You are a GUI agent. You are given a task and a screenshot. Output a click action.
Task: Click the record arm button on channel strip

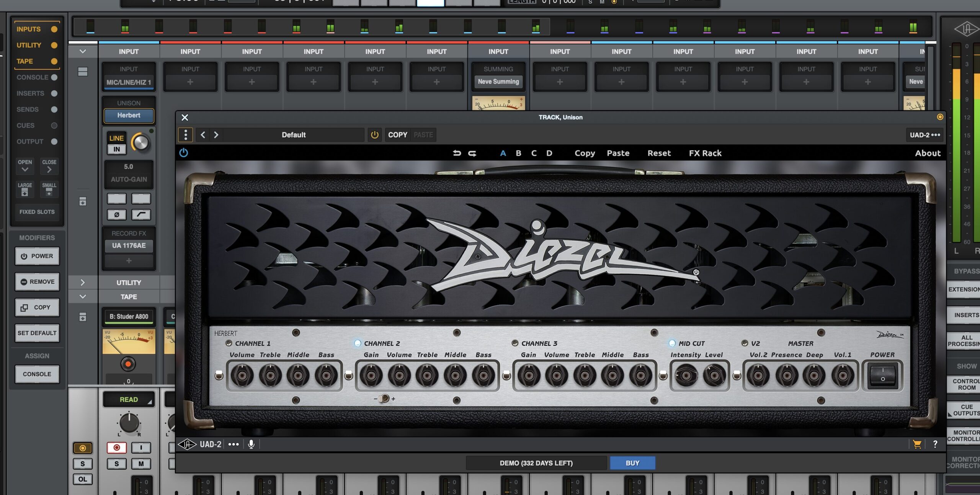[x=116, y=448]
